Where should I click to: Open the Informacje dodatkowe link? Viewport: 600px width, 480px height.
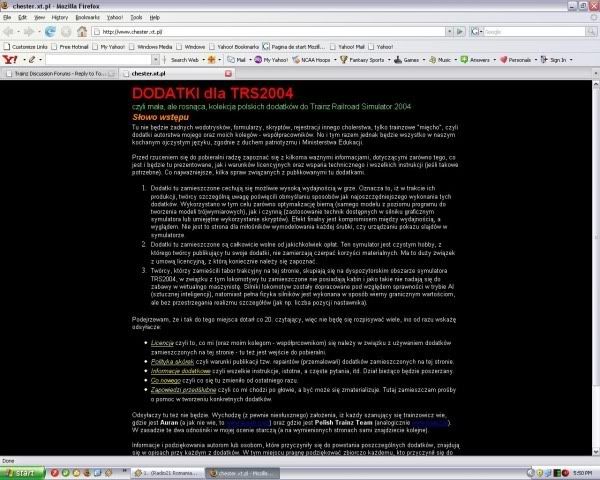(181, 371)
